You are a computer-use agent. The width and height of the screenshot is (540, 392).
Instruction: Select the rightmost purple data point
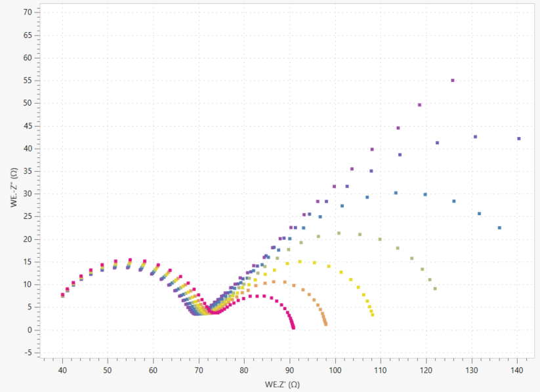(x=519, y=138)
